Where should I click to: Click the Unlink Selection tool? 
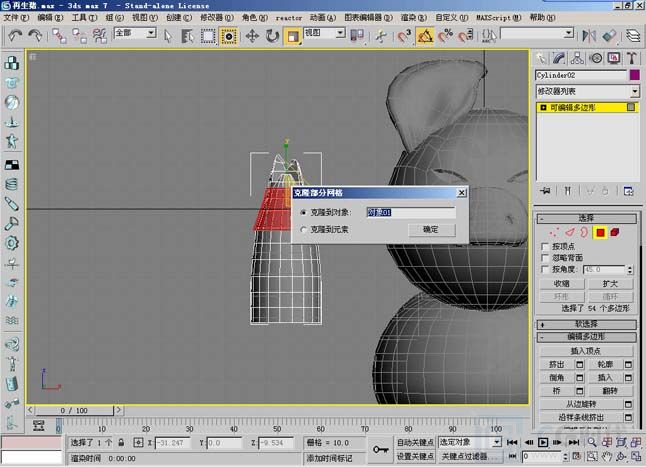(x=79, y=36)
